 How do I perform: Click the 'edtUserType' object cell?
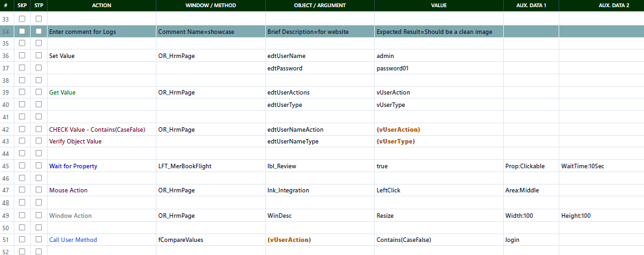(x=320, y=105)
